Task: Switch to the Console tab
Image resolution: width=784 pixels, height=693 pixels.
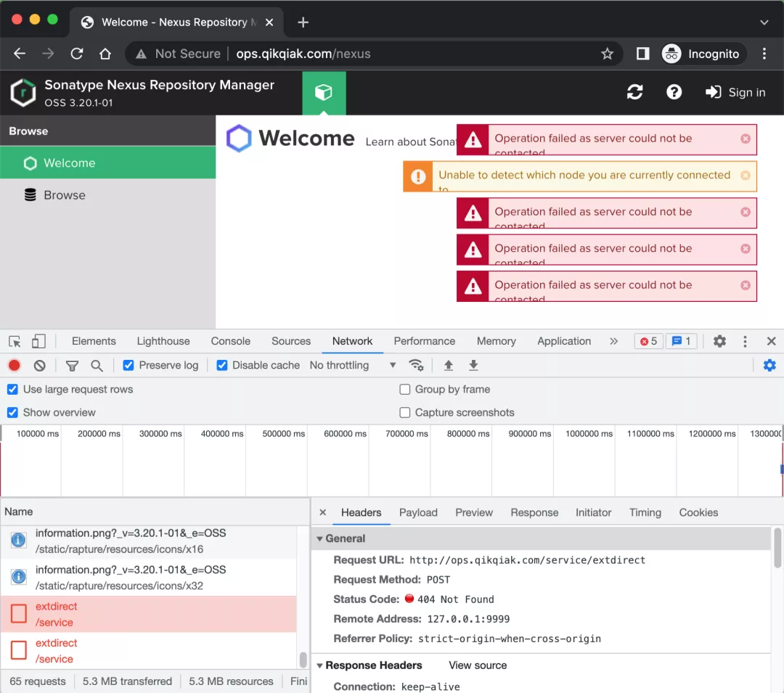Action: tap(230, 341)
